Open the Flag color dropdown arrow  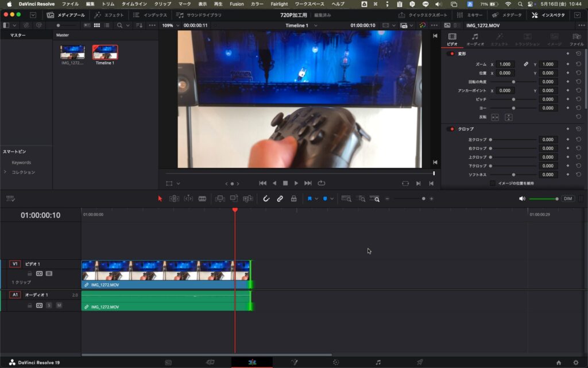tap(316, 198)
